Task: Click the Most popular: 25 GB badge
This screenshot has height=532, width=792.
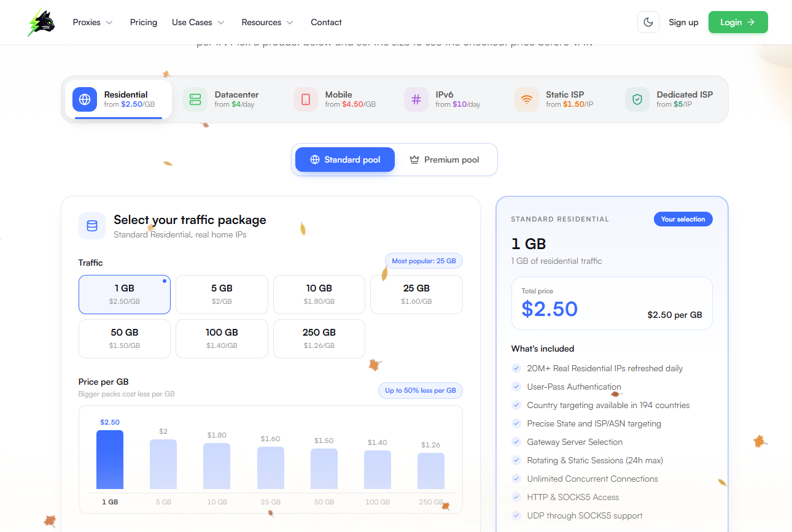Action: [x=424, y=261]
